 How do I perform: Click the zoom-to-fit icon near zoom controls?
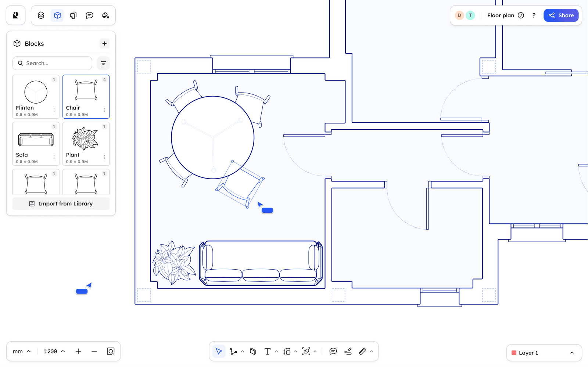tap(111, 351)
